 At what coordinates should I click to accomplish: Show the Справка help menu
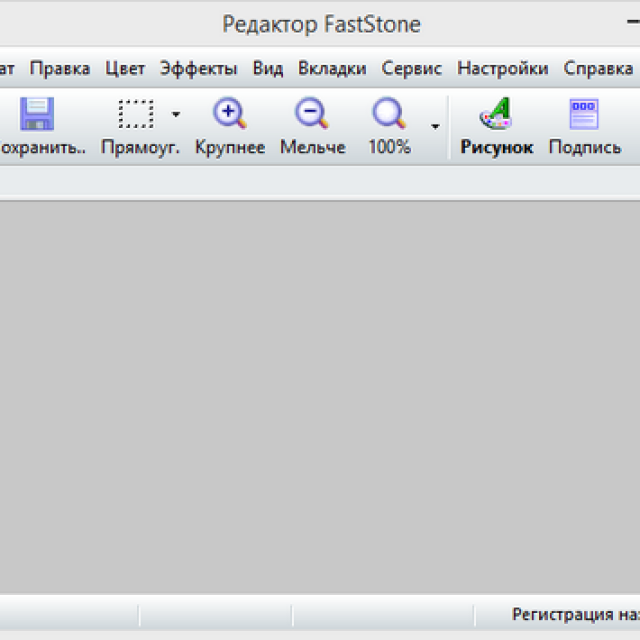(x=597, y=69)
